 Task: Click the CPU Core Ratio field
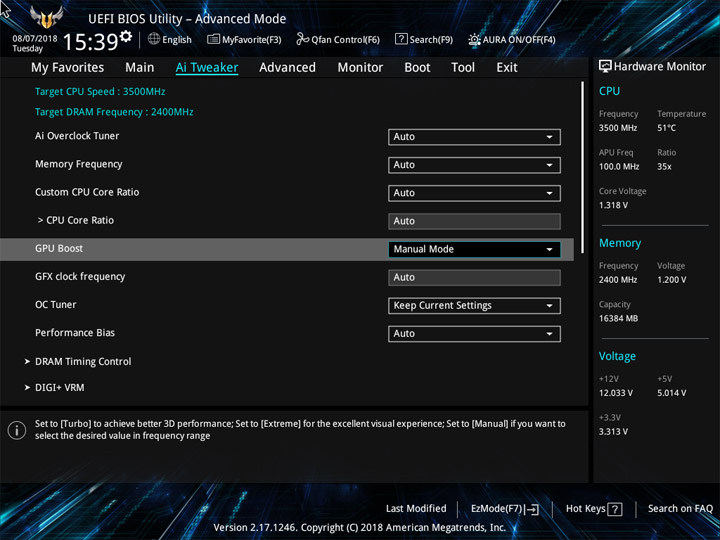[474, 221]
